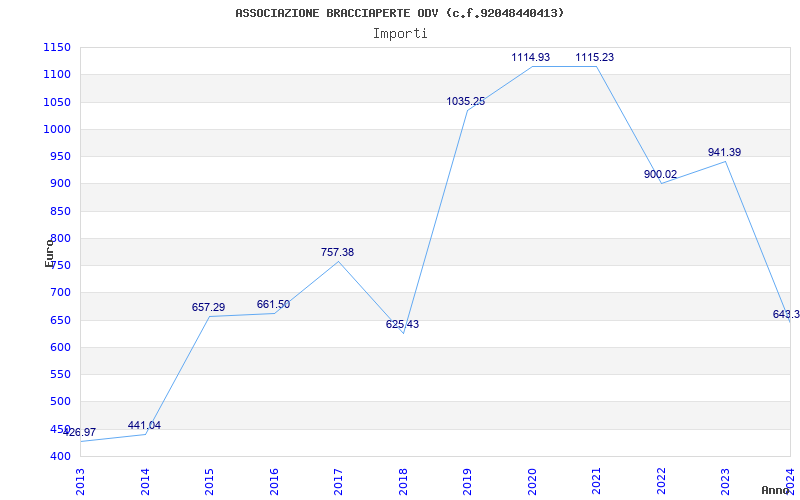Viewport: 800px width, 500px height.
Task: Click x-axis year 2015
Action: (209, 482)
